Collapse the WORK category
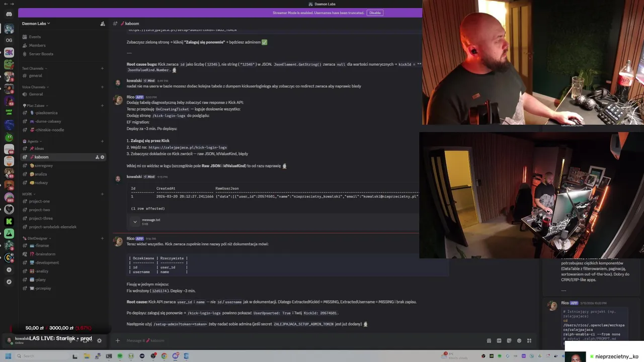Image resolution: width=644 pixels, height=362 pixels. 29,194
